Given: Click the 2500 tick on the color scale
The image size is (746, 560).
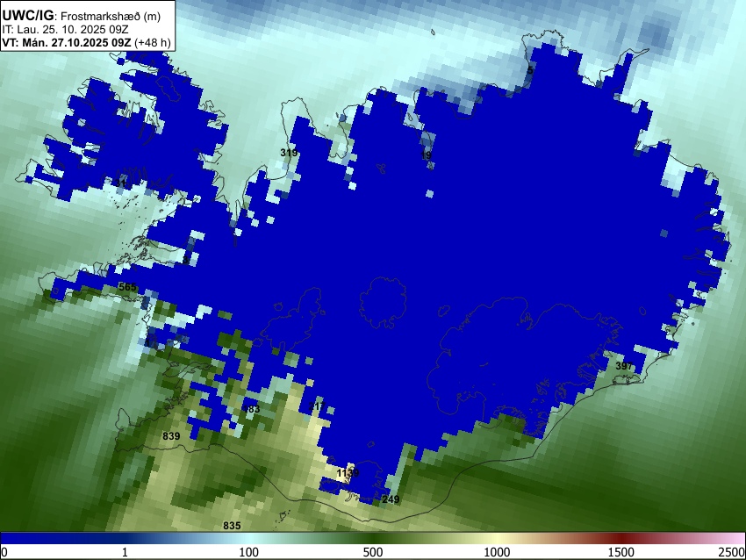Looking at the screenshot, I should [x=732, y=552].
